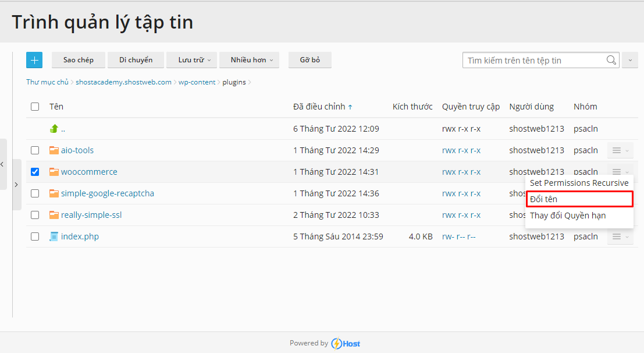Click the Host logo in the footer
644x353 pixels.
[345, 343]
